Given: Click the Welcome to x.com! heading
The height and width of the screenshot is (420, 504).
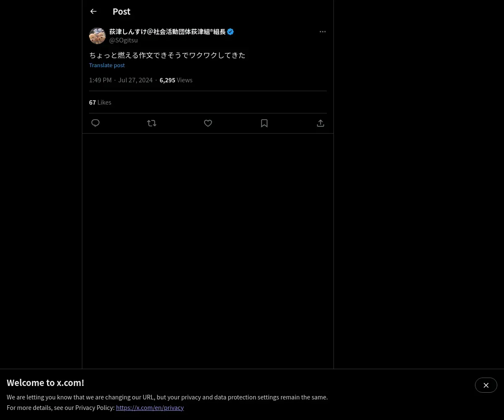Looking at the screenshot, I should (45, 383).
